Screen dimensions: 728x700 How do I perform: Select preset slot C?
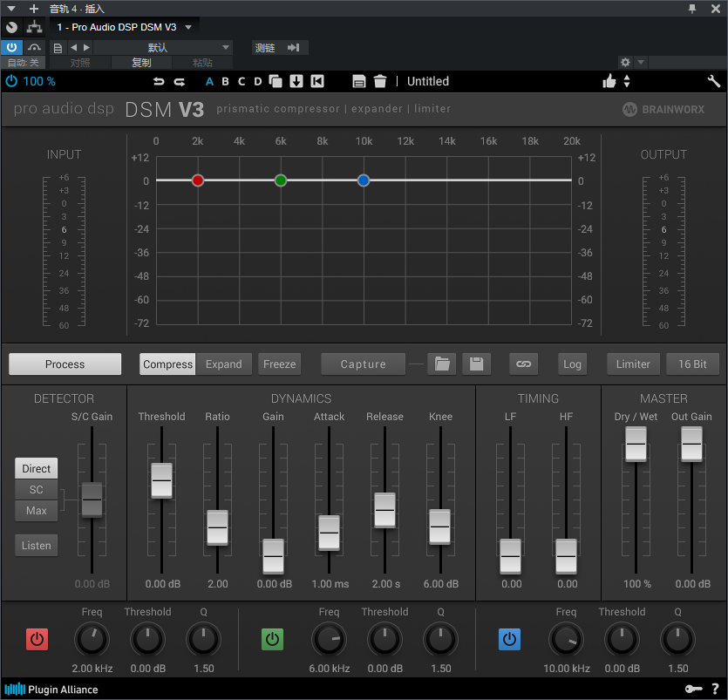coord(242,82)
